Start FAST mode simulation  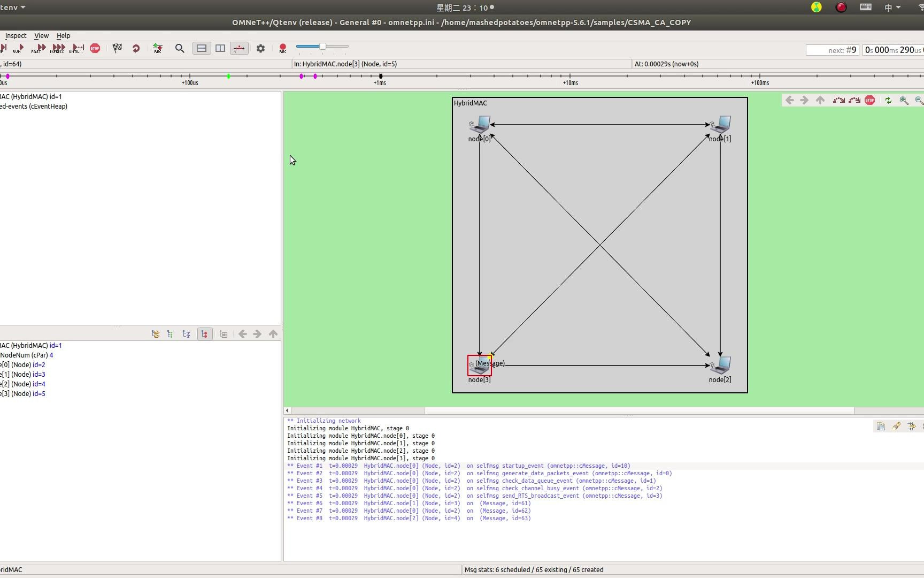pyautogui.click(x=37, y=48)
